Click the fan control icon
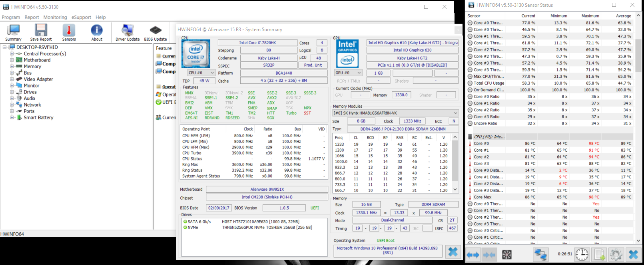Screen dimensions: 644x265 click(507, 254)
